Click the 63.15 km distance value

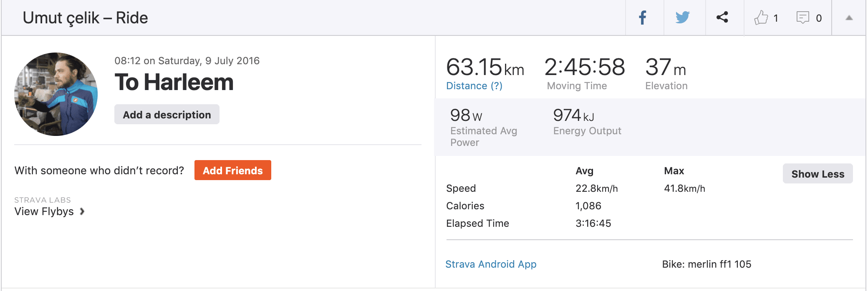tap(485, 67)
